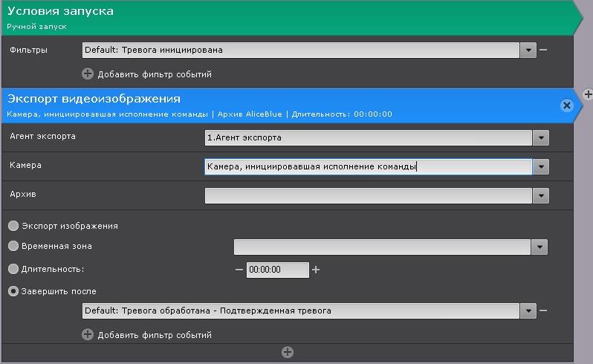The height and width of the screenshot is (364, 593).
Task: Open the Тревога инициирована filter dropdown
Action: (x=528, y=51)
